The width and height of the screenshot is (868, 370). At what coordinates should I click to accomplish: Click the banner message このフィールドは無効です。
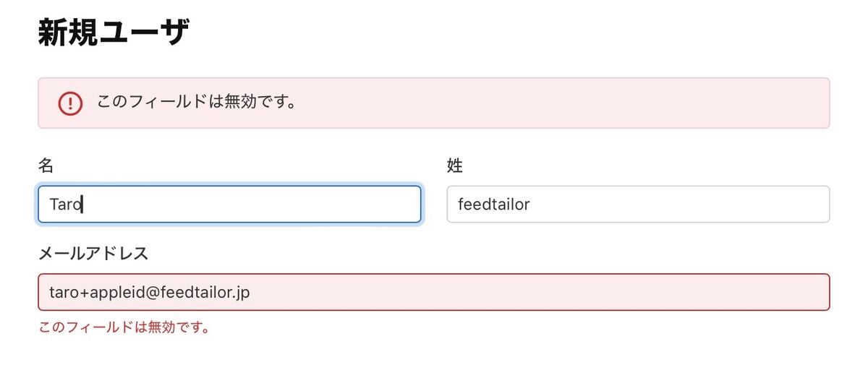tap(197, 102)
